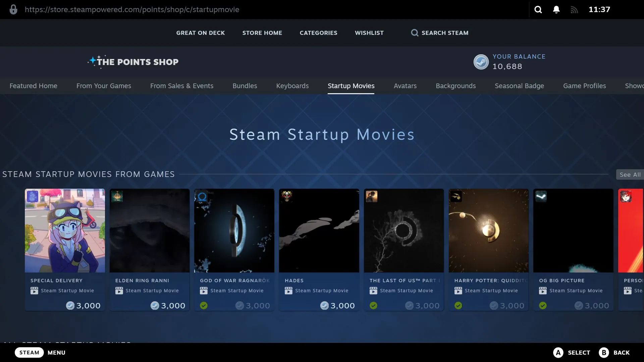Click the network signal icon near the clock
The image size is (644, 362).
574,9
